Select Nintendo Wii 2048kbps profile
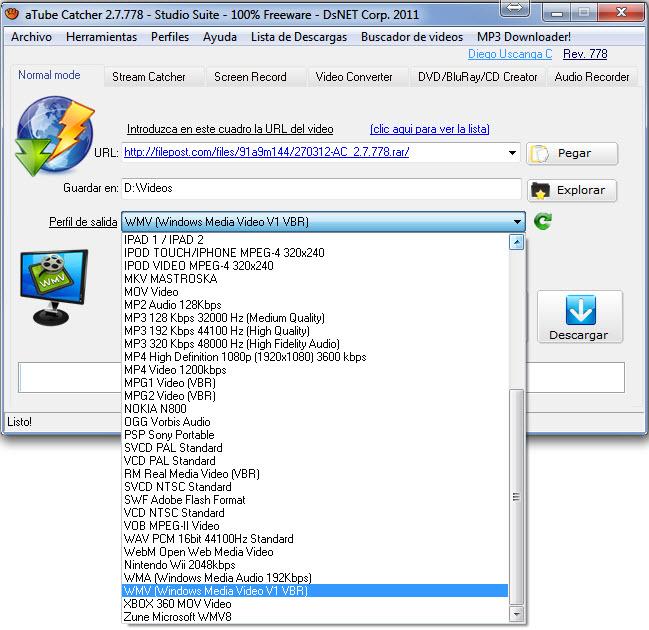 pos(315,565)
